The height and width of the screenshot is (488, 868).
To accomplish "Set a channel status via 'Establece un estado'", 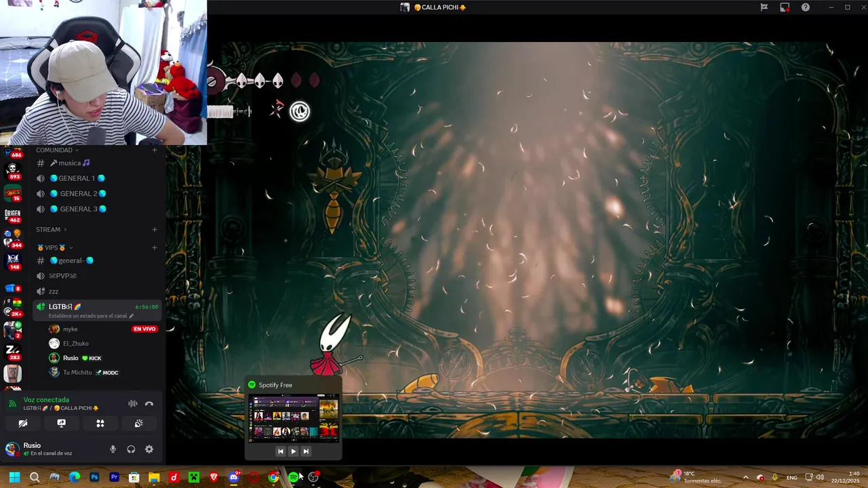I will (92, 316).
